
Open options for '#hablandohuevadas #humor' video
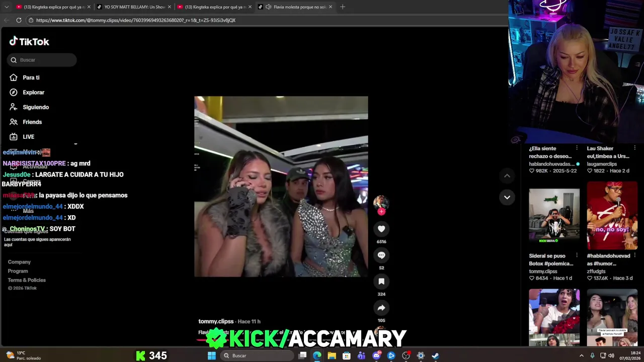pyautogui.click(x=634, y=255)
